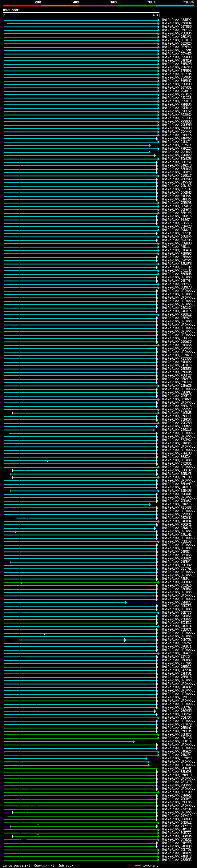The width and height of the screenshot is (197, 868).
Task: Select the label UniRef100_B6H1V6
Action: [x=176, y=213]
